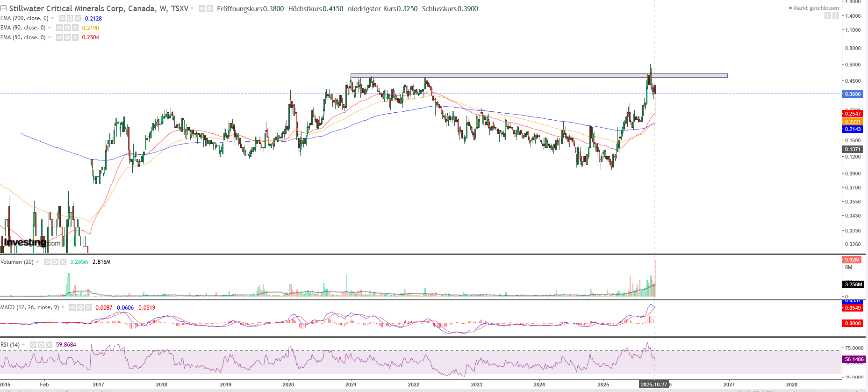Open main chart symbol settings gear
Image resolution: width=868 pixels, height=392 pixels.
click(209, 8)
